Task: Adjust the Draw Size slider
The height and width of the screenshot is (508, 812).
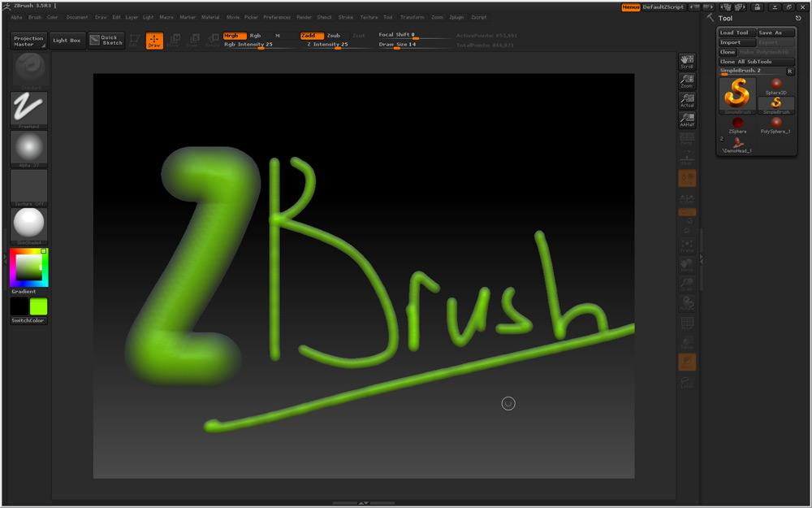Action: [x=414, y=45]
